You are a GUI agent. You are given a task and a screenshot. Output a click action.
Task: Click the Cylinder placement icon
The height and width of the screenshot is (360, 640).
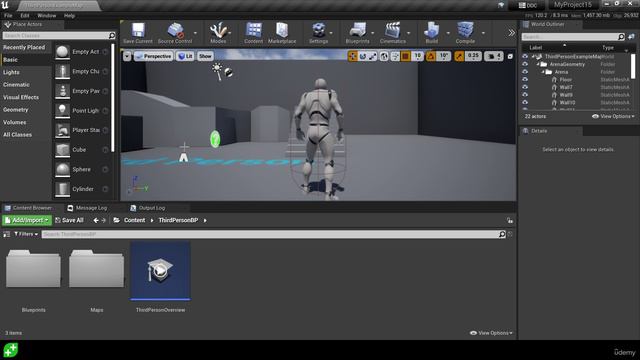pyautogui.click(x=62, y=189)
